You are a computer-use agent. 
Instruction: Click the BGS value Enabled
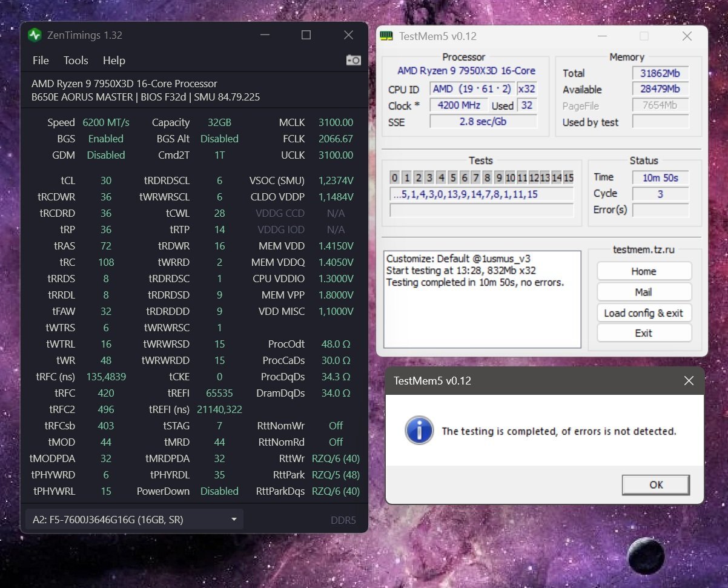[x=106, y=139]
